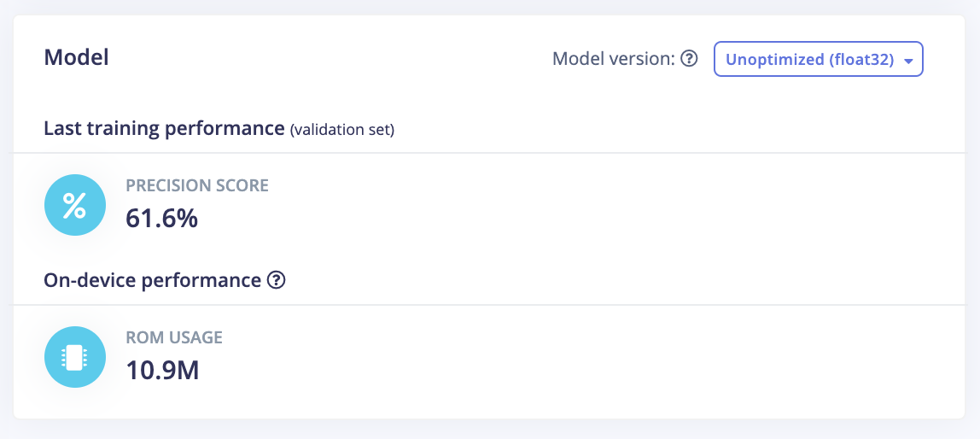Select the On-device performance heading
Viewport: 980px width, 439px height.
152,280
